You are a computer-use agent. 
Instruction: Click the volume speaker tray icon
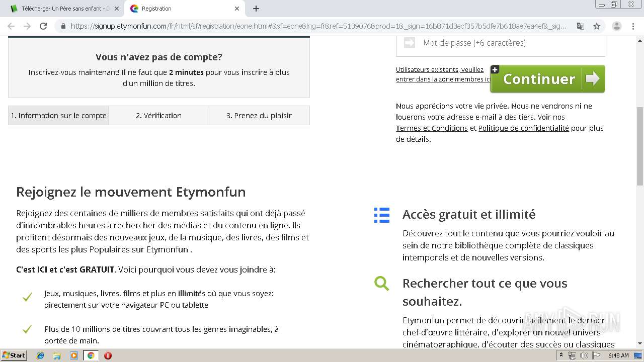pos(584,355)
